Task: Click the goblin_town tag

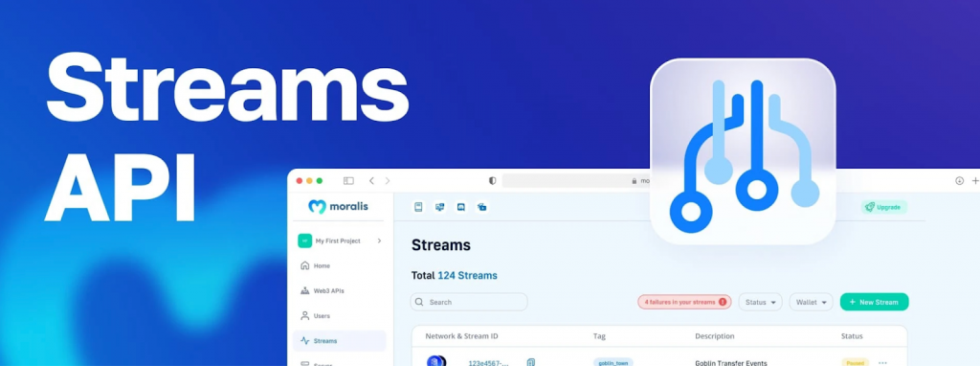Action: [613, 363]
